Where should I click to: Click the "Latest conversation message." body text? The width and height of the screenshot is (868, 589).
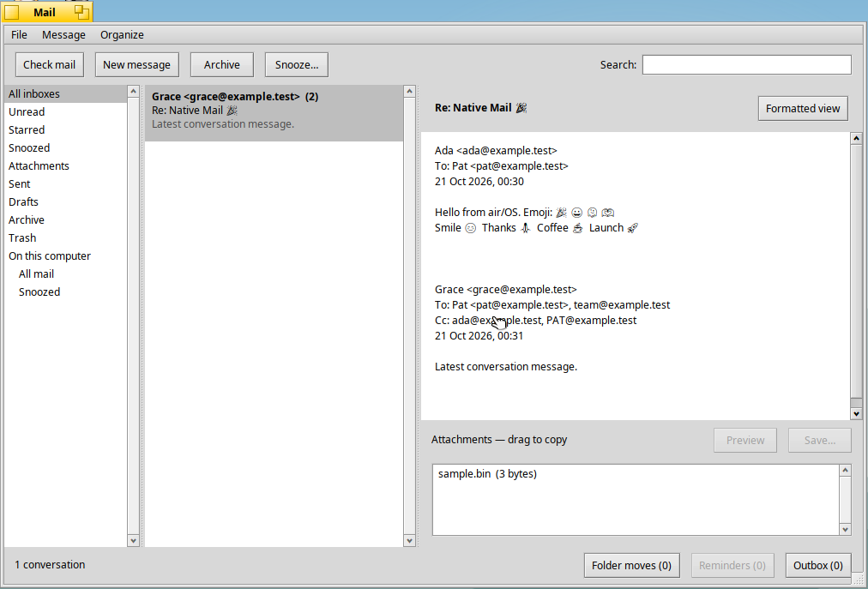[x=506, y=366]
